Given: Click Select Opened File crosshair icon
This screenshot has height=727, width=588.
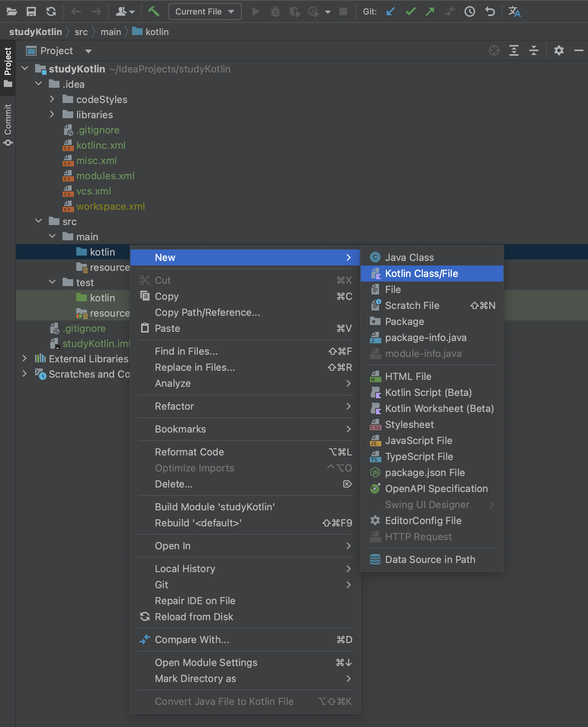Looking at the screenshot, I should pos(494,50).
